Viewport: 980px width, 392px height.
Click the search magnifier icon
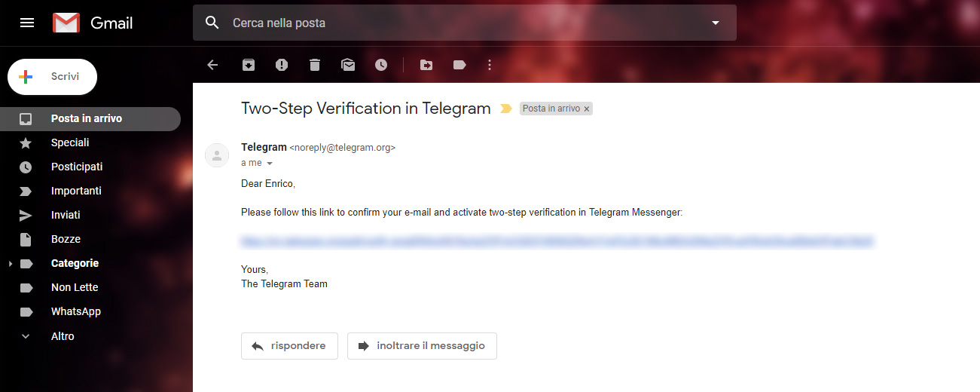click(x=212, y=23)
